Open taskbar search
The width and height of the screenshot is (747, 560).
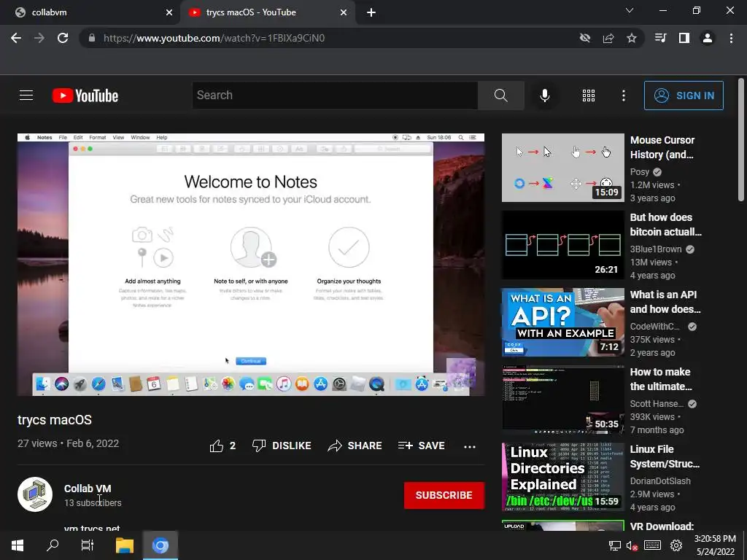(53, 545)
